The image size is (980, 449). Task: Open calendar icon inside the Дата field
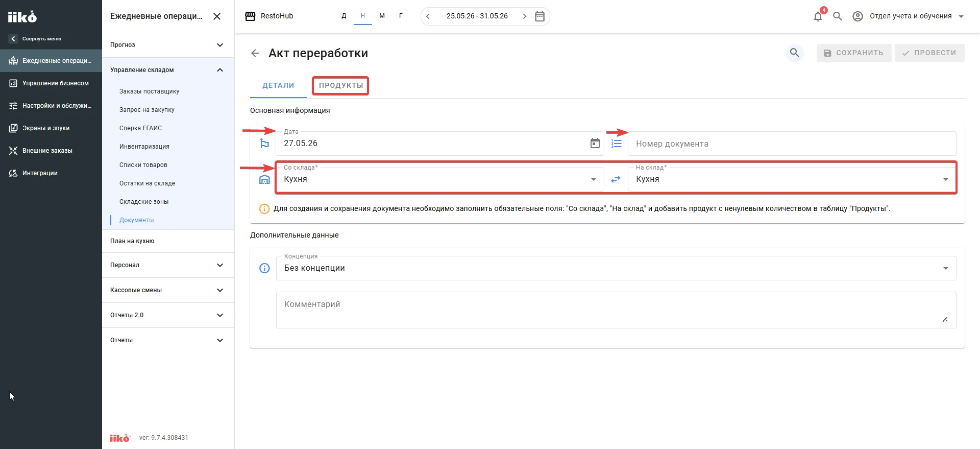[595, 144]
